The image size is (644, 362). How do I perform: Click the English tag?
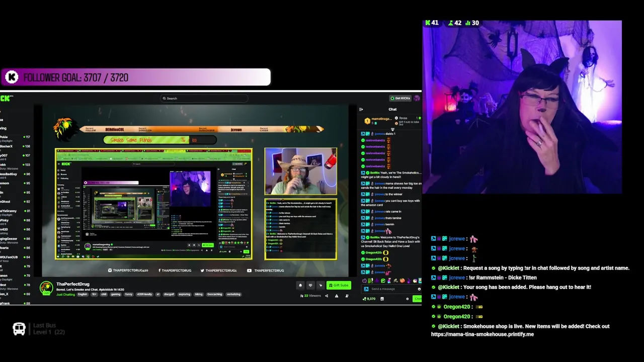(x=83, y=295)
